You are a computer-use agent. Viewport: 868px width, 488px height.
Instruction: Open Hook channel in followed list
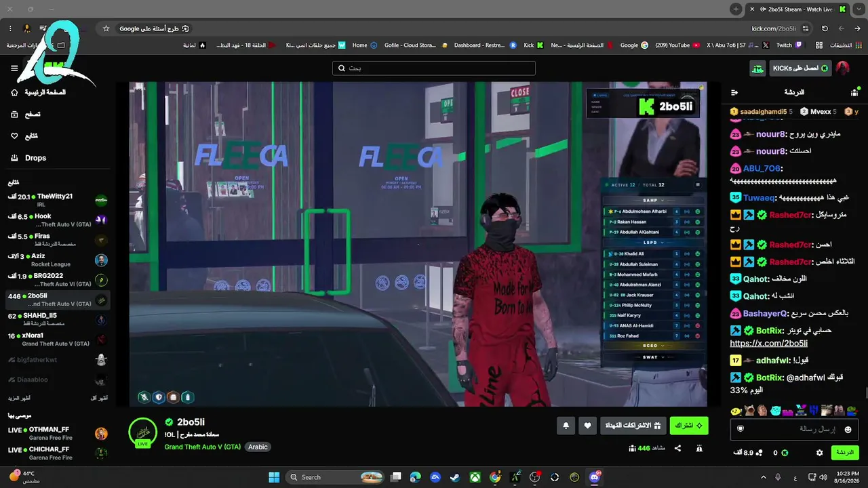58,220
